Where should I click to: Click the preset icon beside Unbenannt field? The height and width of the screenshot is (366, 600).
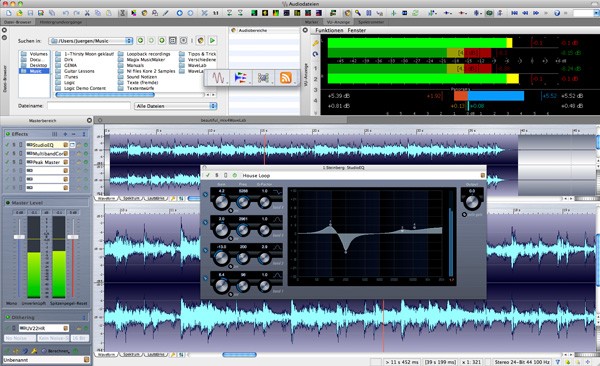click(86, 359)
